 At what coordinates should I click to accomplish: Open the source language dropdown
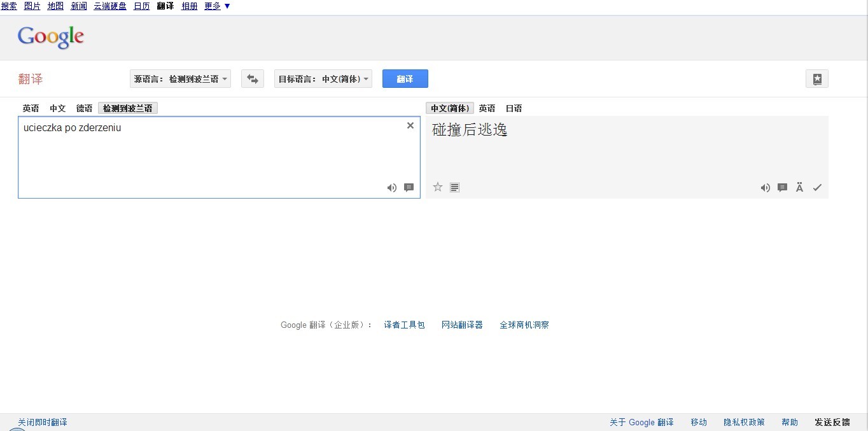pos(180,79)
